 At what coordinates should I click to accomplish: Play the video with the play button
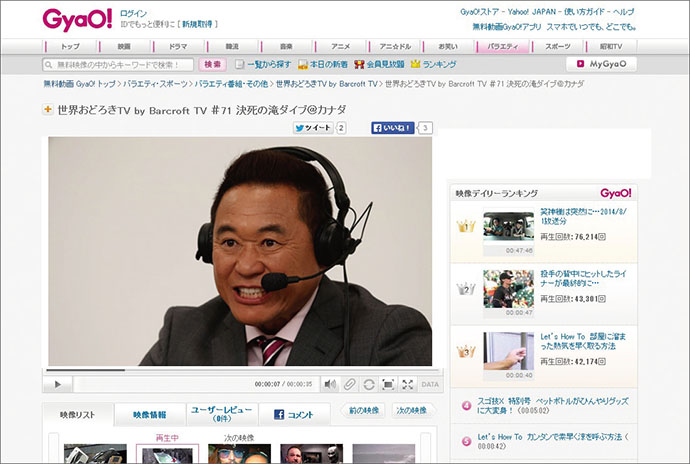click(58, 384)
